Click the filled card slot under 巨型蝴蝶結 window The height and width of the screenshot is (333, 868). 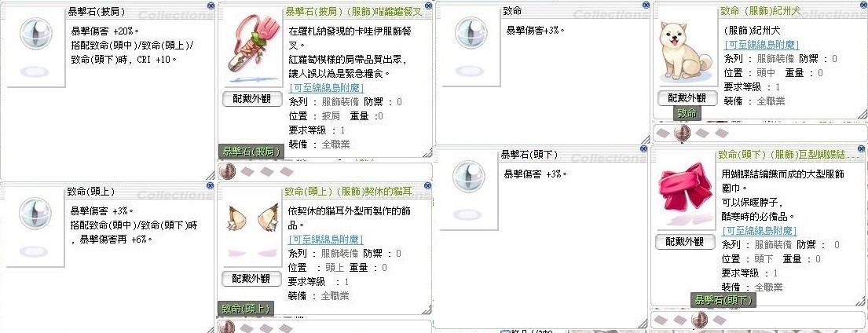(x=700, y=320)
